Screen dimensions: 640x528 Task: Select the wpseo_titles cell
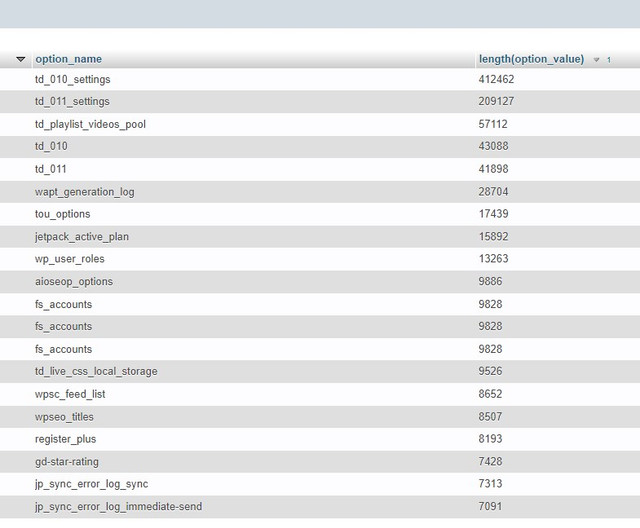[64, 417]
